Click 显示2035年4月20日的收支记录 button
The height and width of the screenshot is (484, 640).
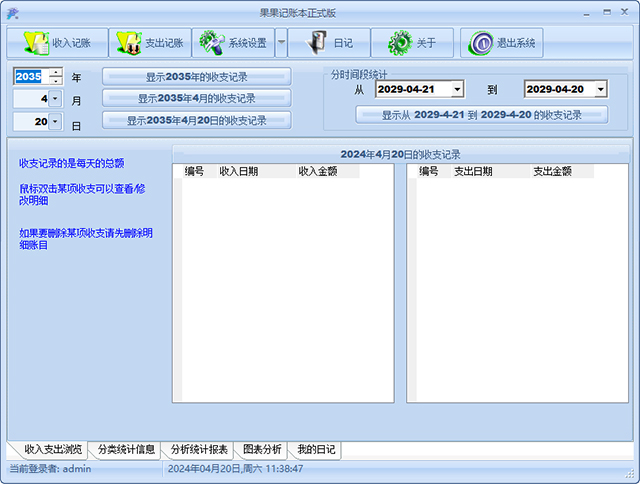[197, 120]
